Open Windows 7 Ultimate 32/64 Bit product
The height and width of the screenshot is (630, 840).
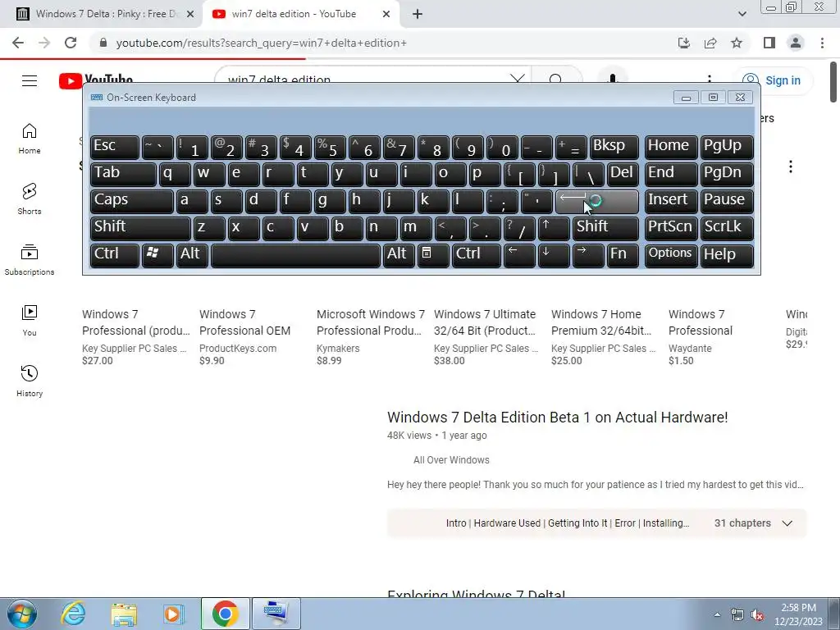(x=485, y=322)
